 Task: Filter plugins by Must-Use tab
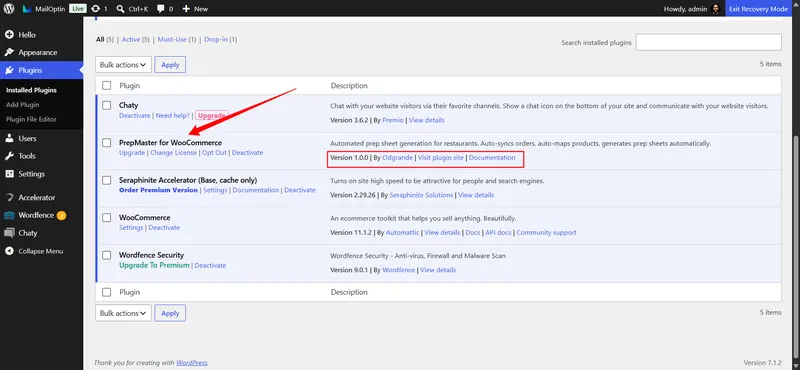pyautogui.click(x=172, y=39)
